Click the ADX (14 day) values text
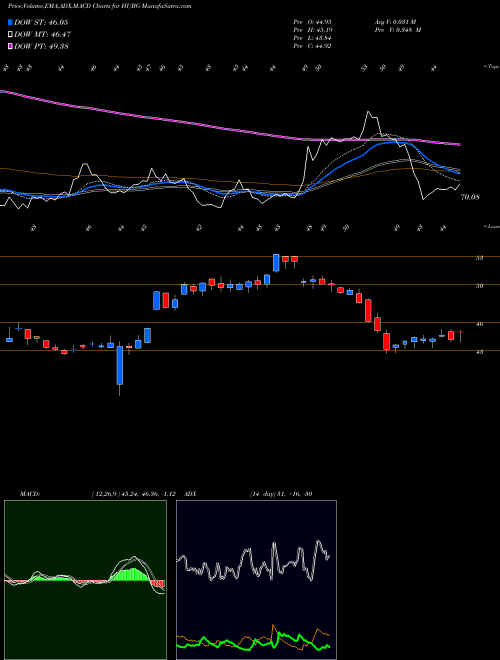The width and height of the screenshot is (500, 660). tap(281, 494)
